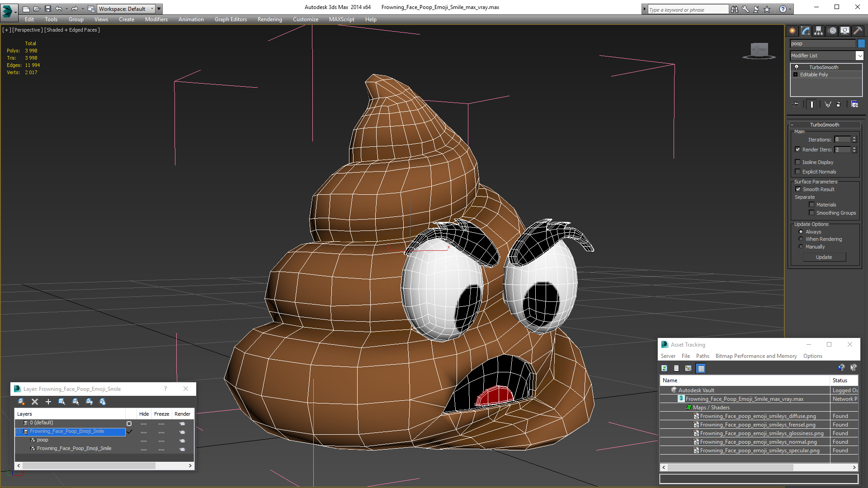Click Freeze/Unfreeze All Layers icon
The height and width of the screenshot is (488, 868).
(x=103, y=402)
